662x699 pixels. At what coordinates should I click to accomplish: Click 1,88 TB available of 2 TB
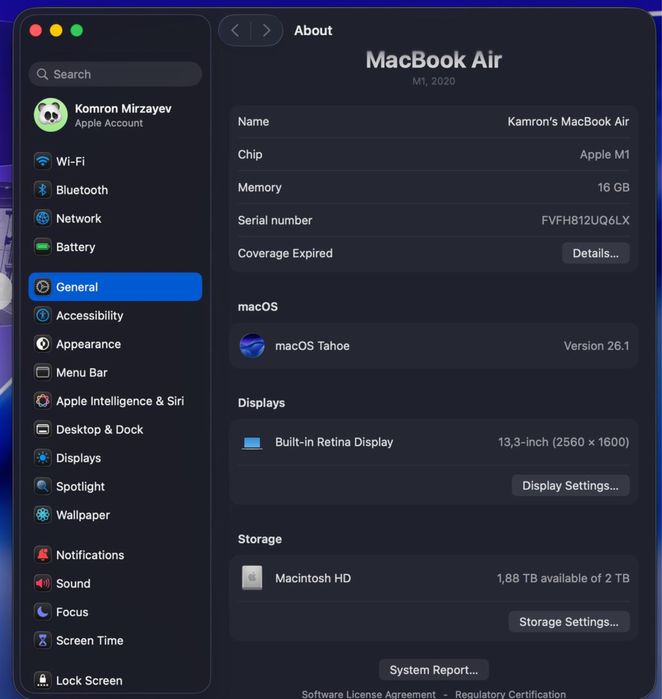point(563,578)
